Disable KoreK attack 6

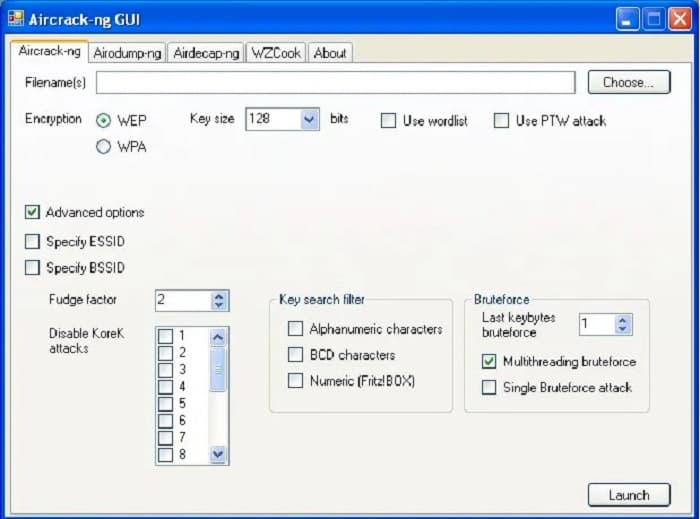[166, 420]
